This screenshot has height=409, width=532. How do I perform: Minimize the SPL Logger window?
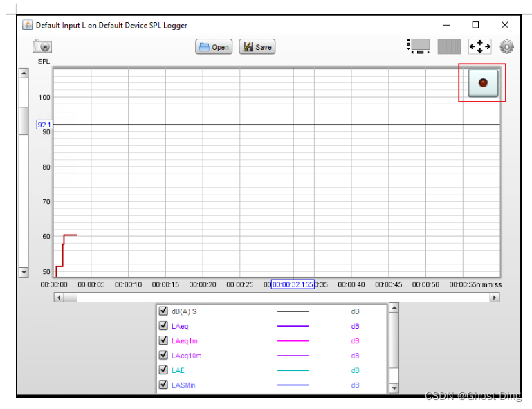click(446, 25)
